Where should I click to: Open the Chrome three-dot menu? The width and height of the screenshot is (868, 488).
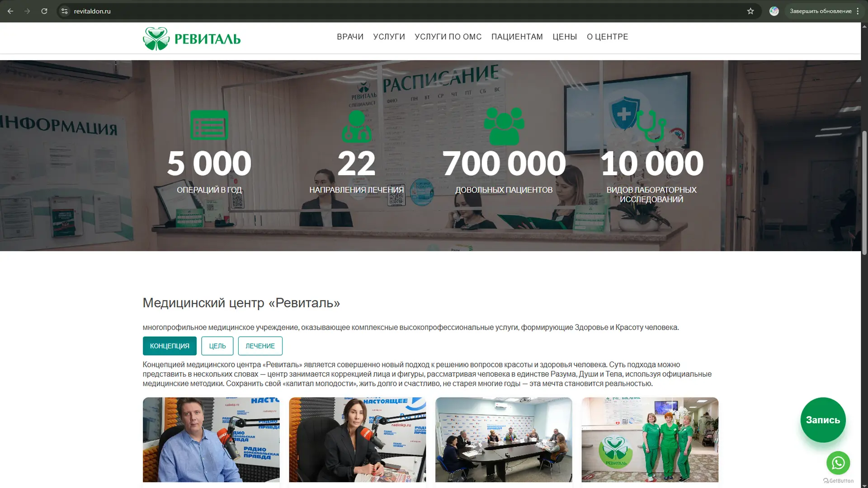(x=858, y=11)
